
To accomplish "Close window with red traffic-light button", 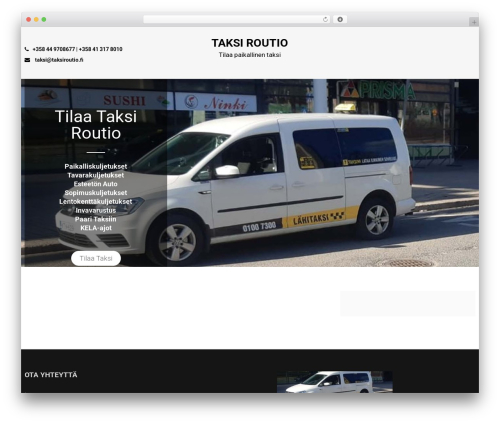I will (x=29, y=20).
